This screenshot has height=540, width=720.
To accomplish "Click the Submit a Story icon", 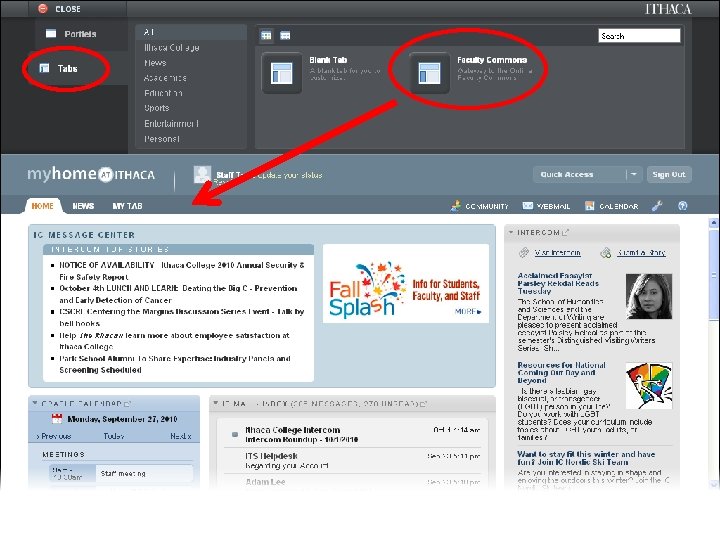I will (606, 253).
